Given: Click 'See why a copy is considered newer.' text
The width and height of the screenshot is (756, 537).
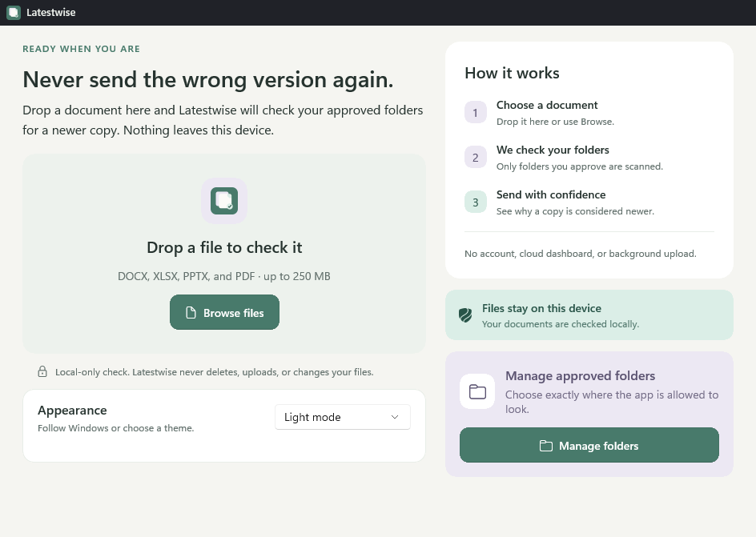Looking at the screenshot, I should 575,211.
